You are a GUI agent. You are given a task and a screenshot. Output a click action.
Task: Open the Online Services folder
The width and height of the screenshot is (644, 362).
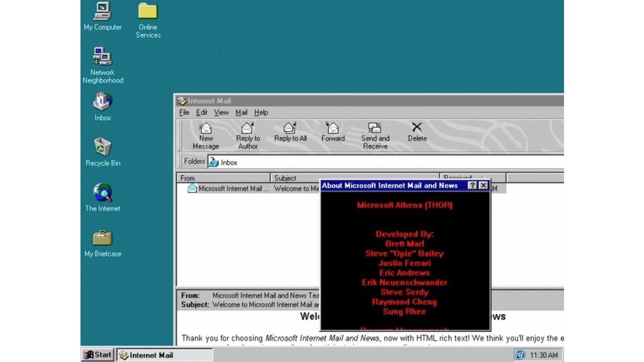(x=148, y=13)
